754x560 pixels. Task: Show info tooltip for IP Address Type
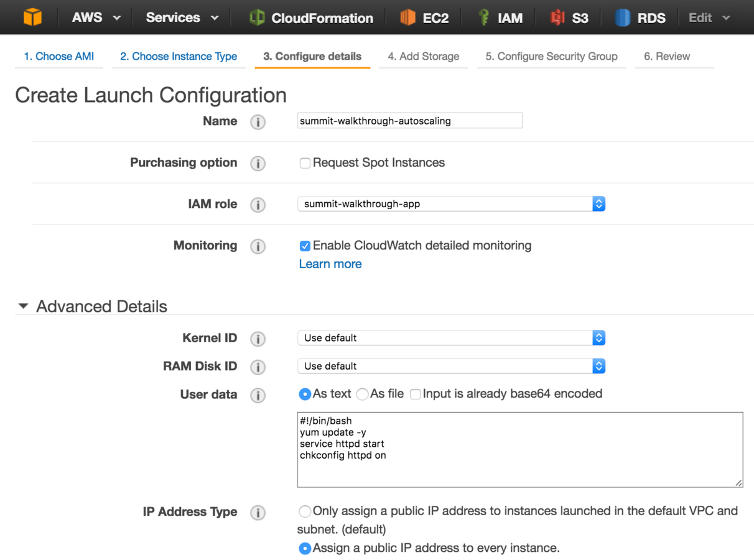coord(258,513)
